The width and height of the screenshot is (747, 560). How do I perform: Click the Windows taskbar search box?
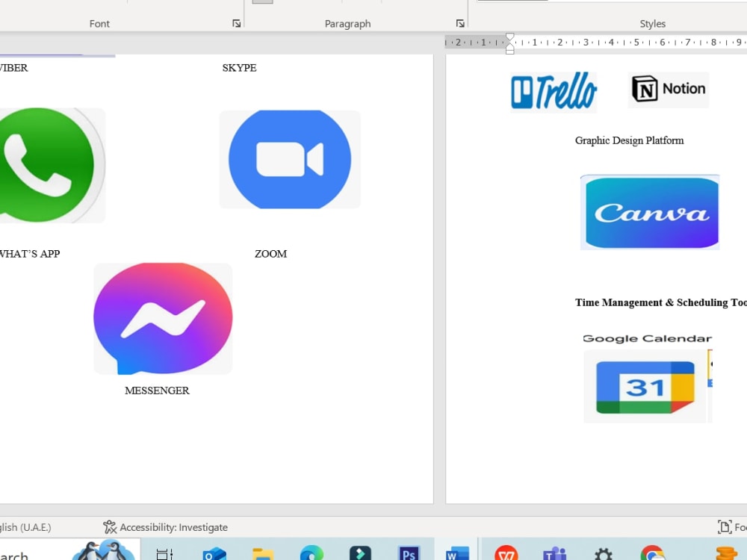click(70, 550)
